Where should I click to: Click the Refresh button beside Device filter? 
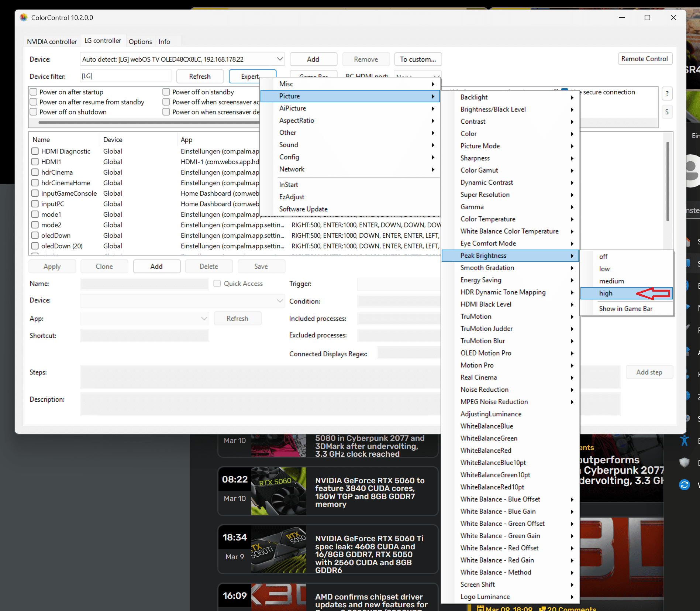pyautogui.click(x=200, y=76)
